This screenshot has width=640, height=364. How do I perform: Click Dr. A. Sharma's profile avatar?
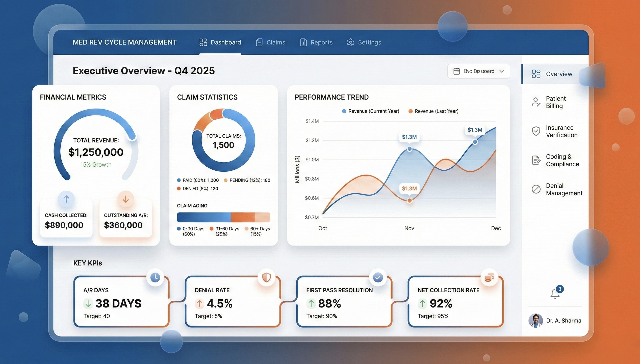pyautogui.click(x=535, y=321)
